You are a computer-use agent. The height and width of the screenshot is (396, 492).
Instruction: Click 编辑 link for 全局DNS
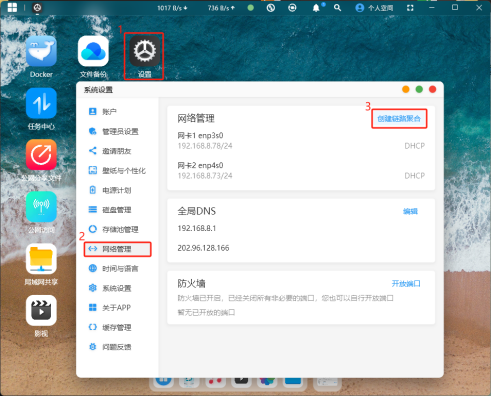pyautogui.click(x=410, y=211)
